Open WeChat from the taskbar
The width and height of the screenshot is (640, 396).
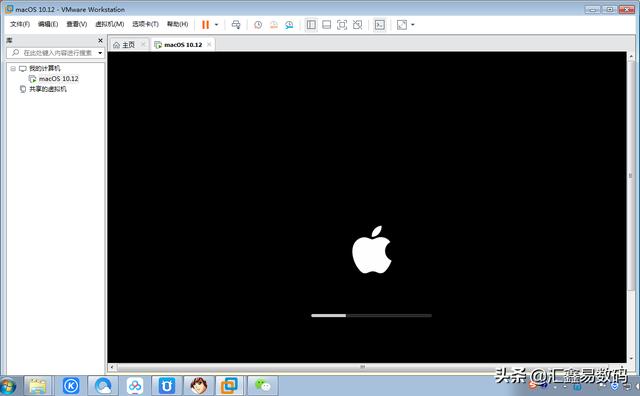(x=262, y=386)
